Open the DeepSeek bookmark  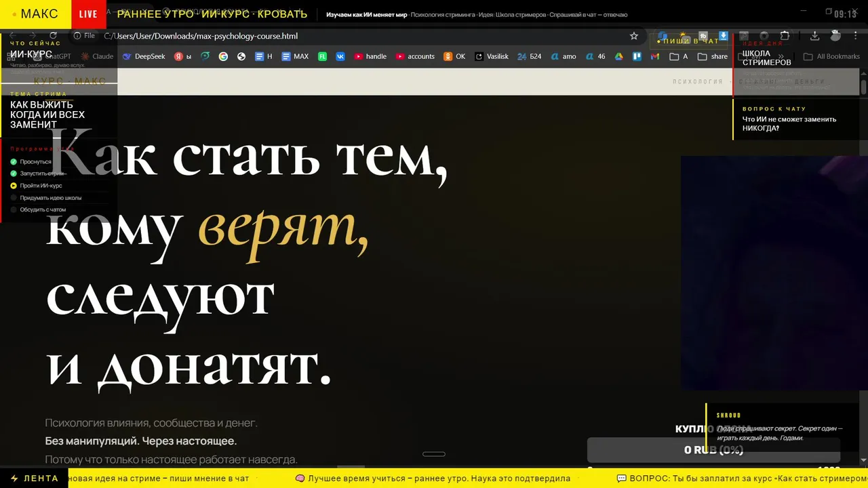click(144, 56)
